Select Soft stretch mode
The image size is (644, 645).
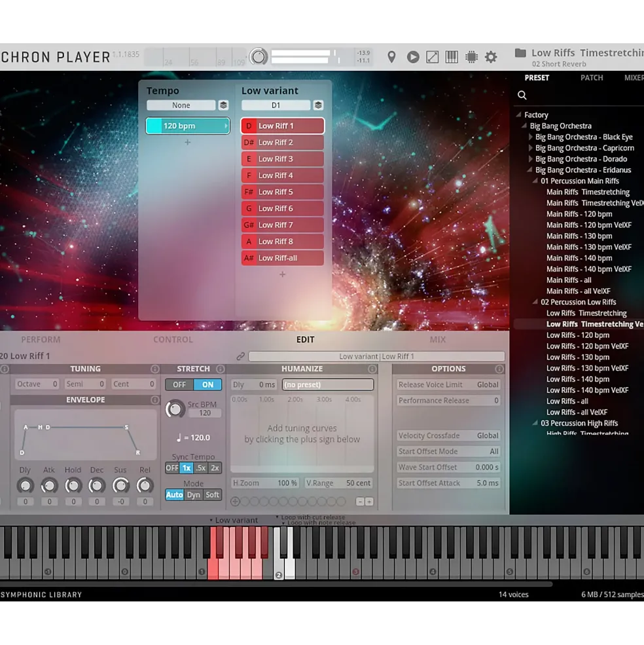[x=212, y=495]
